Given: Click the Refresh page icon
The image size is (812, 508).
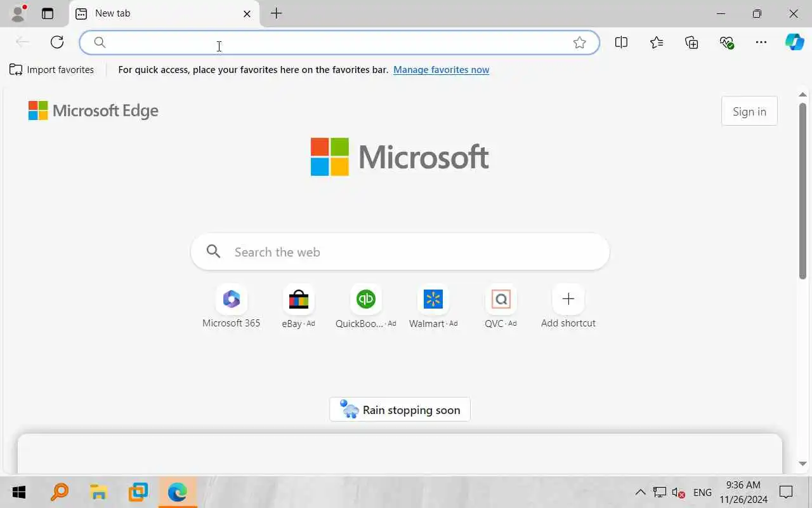Looking at the screenshot, I should (x=57, y=43).
